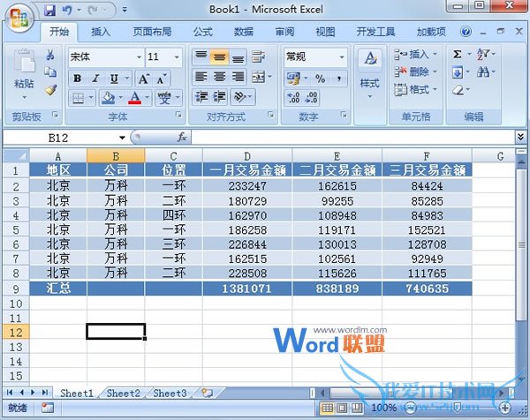
Task: Toggle underline formatting
Action: pos(114,79)
